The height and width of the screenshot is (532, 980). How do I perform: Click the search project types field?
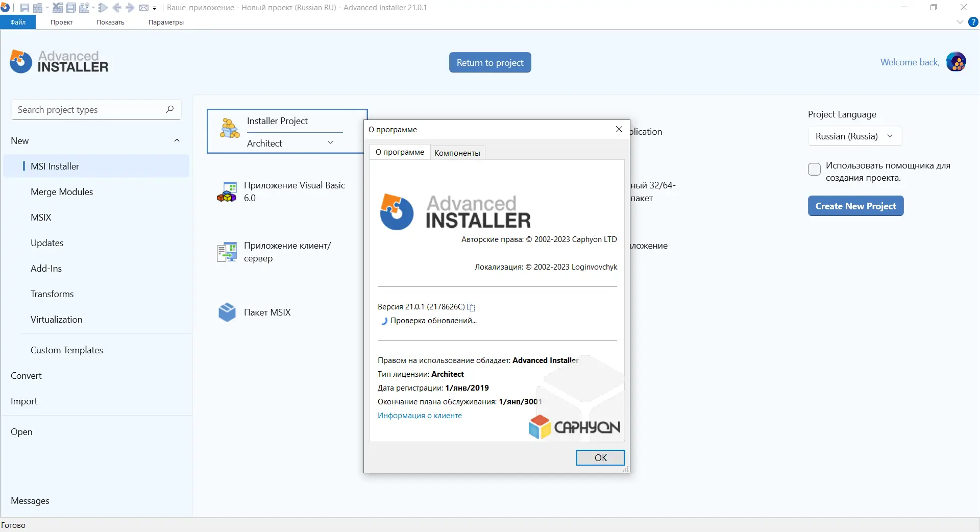coord(87,109)
